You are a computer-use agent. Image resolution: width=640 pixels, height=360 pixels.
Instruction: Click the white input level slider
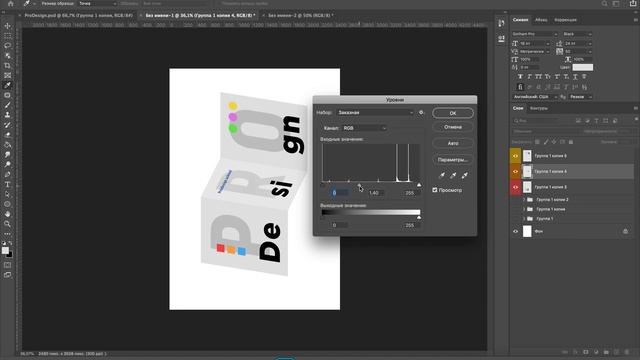point(419,185)
